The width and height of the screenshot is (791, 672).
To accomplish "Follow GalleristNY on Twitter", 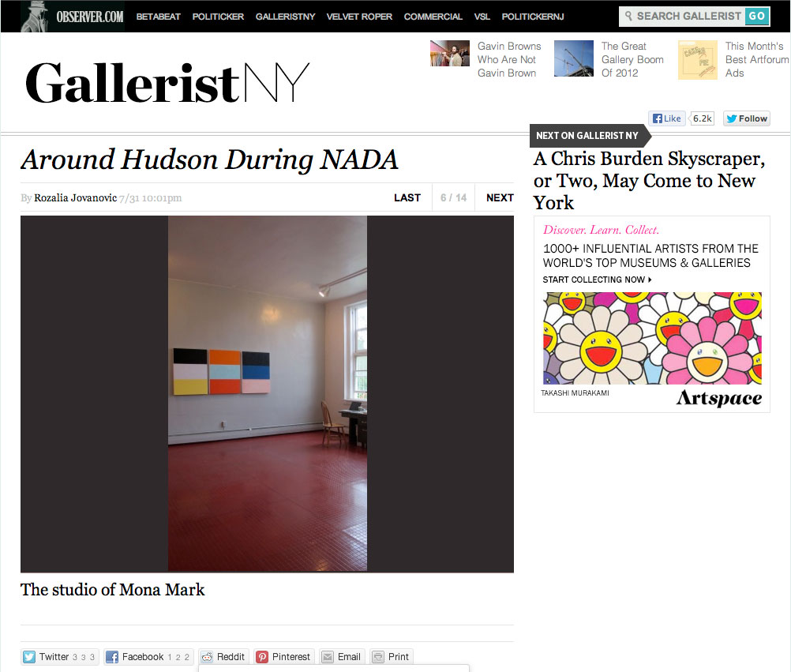I will (x=747, y=118).
